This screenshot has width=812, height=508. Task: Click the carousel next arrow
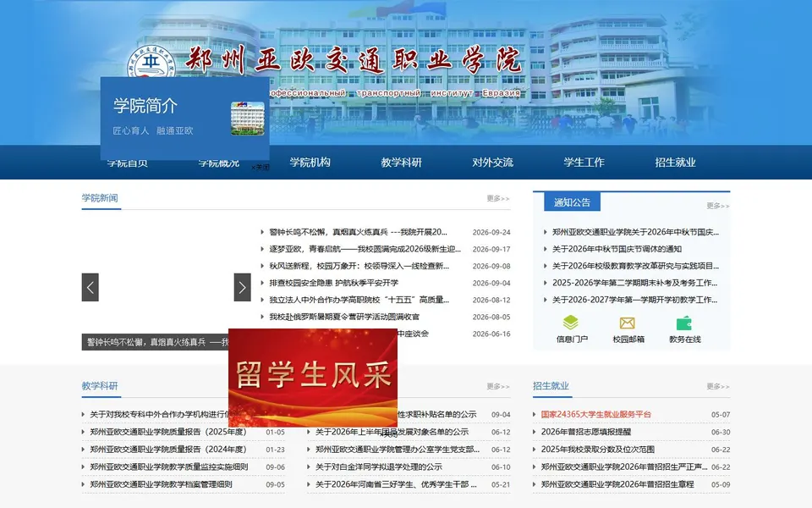click(x=243, y=287)
